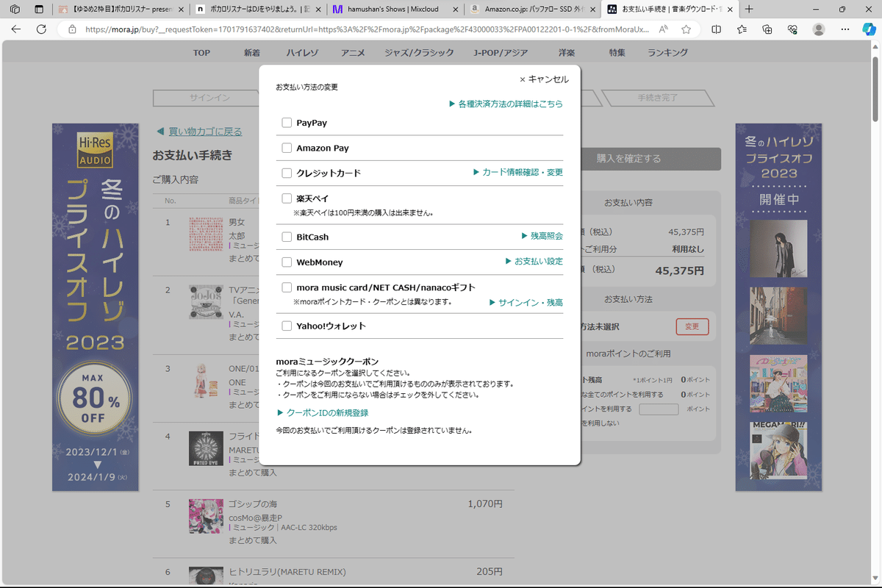Viewport: 882px width, 588px height.
Task: Open TOP in mora navigation
Action: pos(201,53)
